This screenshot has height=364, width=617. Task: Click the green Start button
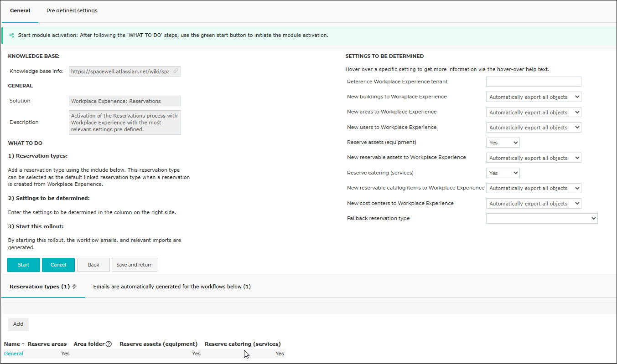(24, 265)
